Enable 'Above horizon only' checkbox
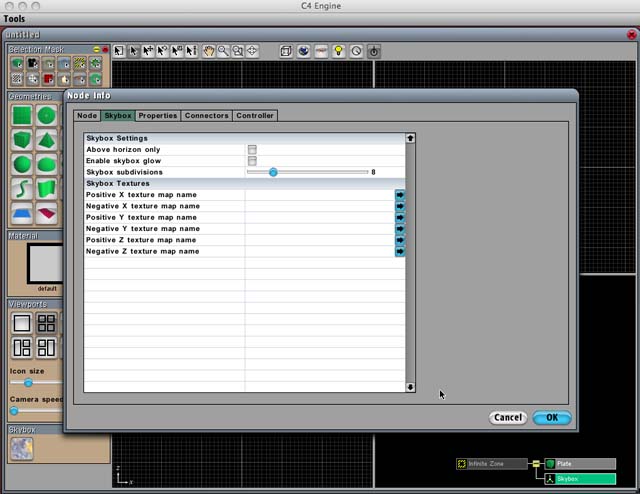The width and height of the screenshot is (640, 494). [x=252, y=150]
